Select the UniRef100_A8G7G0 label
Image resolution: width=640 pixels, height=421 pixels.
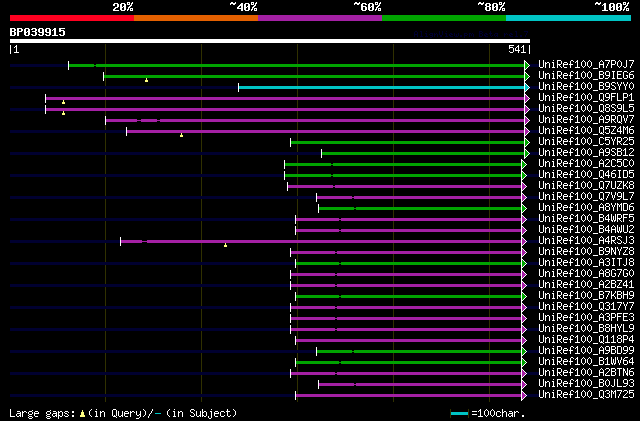pos(586,274)
